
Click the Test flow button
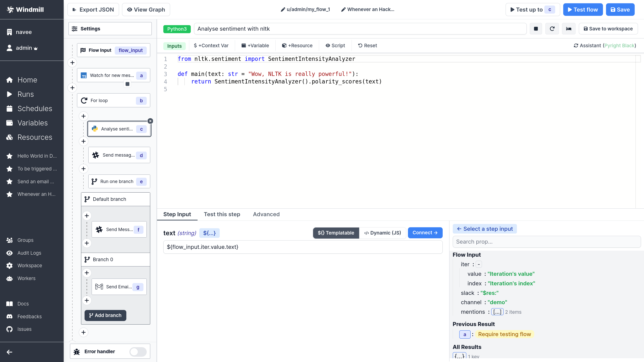pyautogui.click(x=583, y=10)
